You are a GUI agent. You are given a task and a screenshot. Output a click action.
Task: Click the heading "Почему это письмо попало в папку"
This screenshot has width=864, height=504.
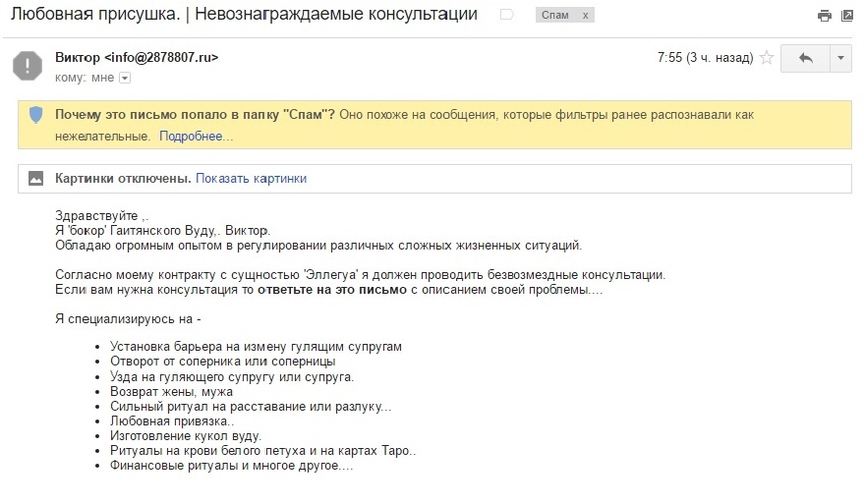(x=195, y=115)
